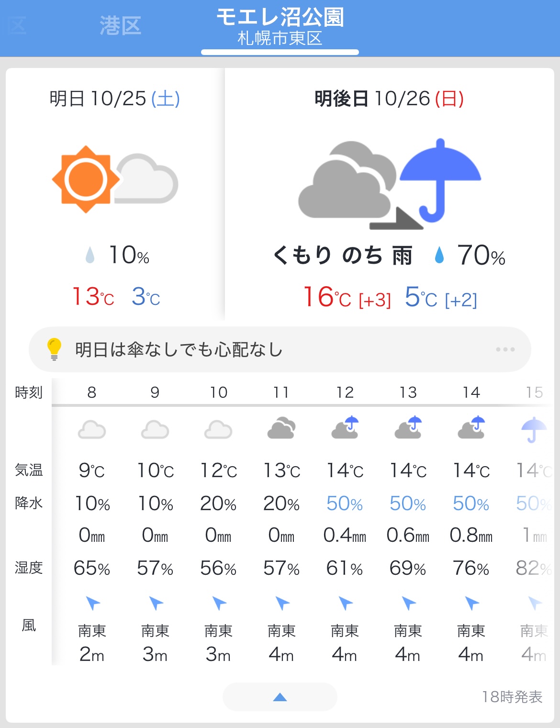Screen dimensions: 560x728
Task: Select the モエレ沼公園 location tab
Action: (x=280, y=27)
